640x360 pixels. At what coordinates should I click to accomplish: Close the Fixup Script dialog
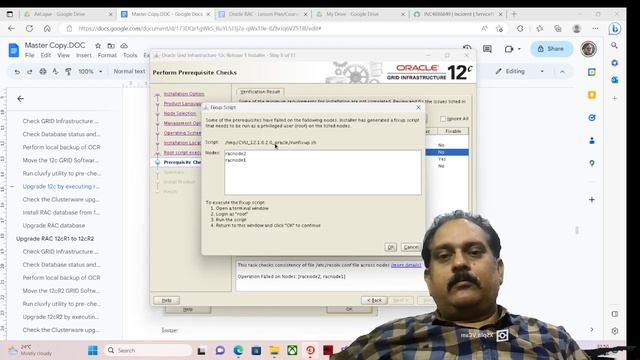418,108
